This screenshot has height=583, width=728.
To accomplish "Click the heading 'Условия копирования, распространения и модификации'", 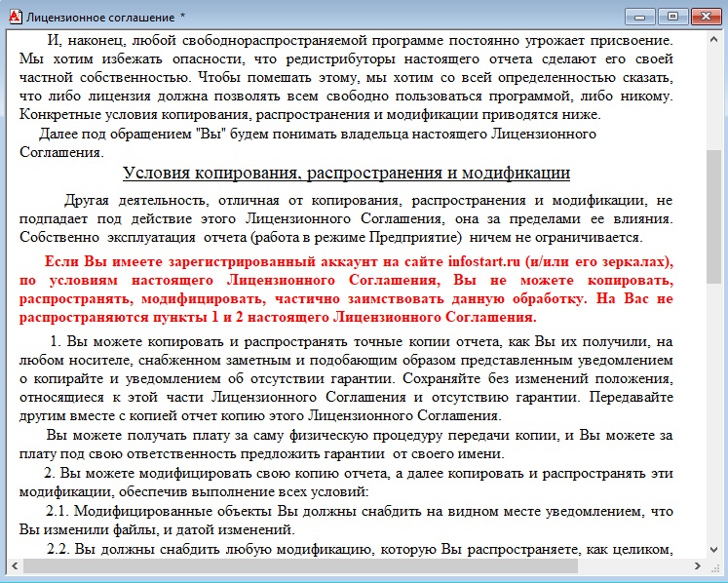I will click(346, 173).
